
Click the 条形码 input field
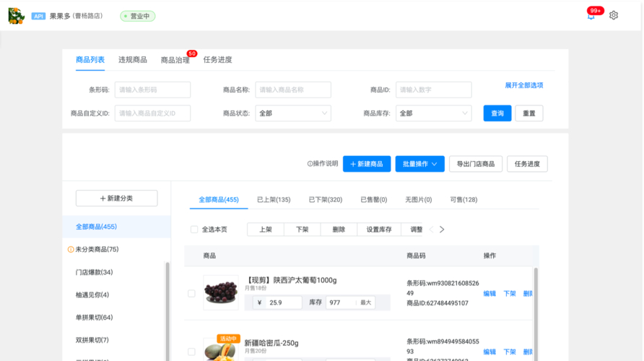point(152,90)
